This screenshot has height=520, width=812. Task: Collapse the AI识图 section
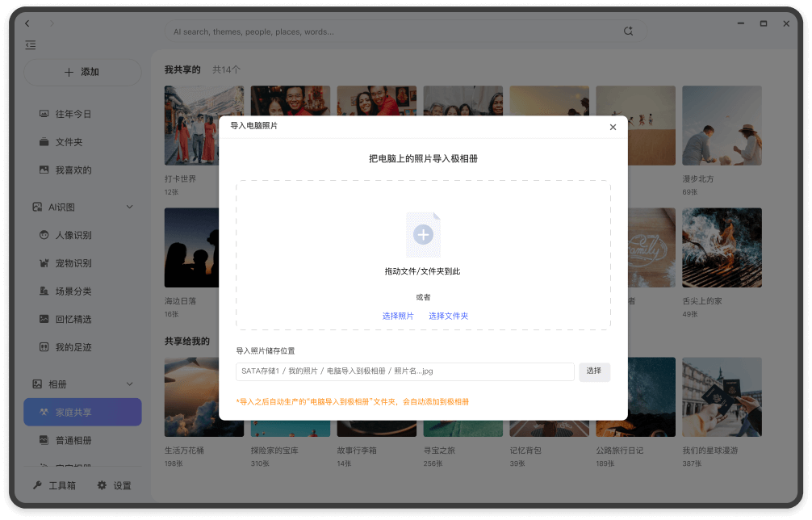point(129,208)
